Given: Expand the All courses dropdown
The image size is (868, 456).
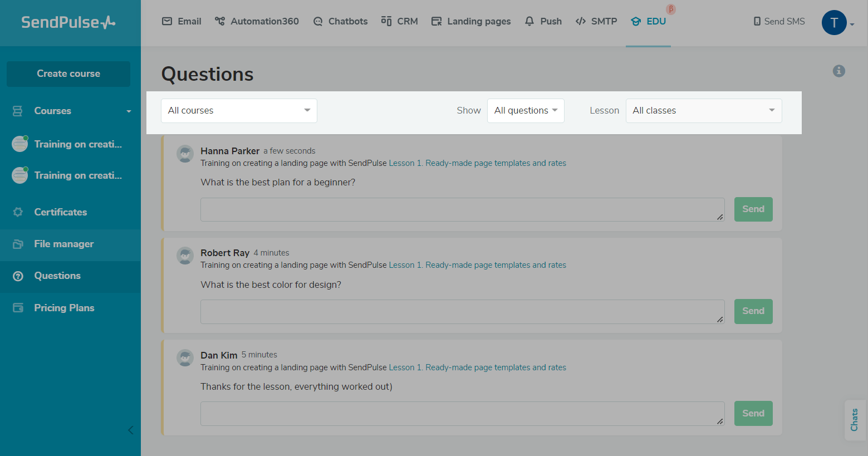Looking at the screenshot, I should point(239,111).
